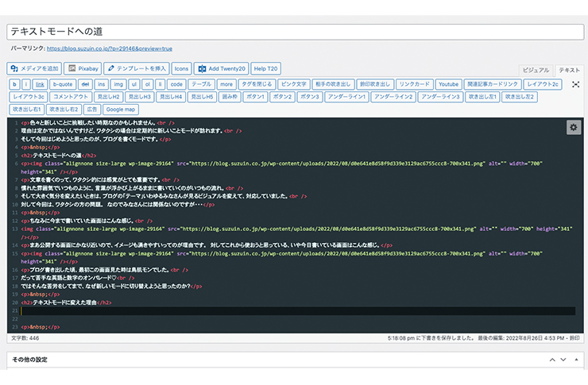Click the Youtube quicktag button

point(449,84)
